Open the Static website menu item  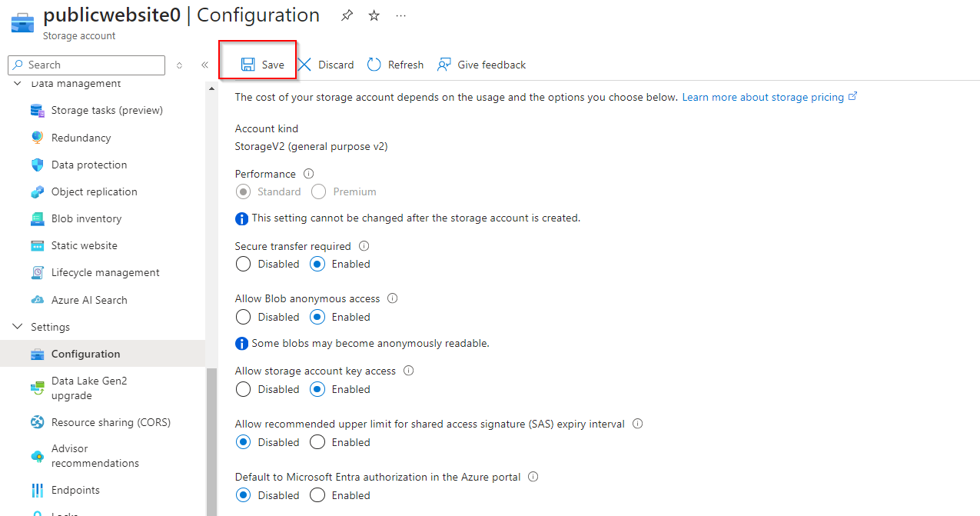click(85, 245)
